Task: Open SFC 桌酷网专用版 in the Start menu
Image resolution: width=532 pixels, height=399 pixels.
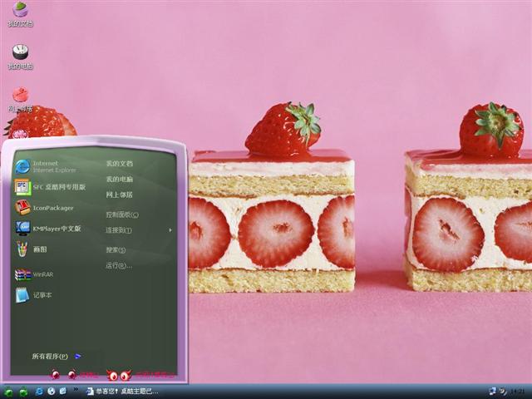Action: [x=50, y=187]
